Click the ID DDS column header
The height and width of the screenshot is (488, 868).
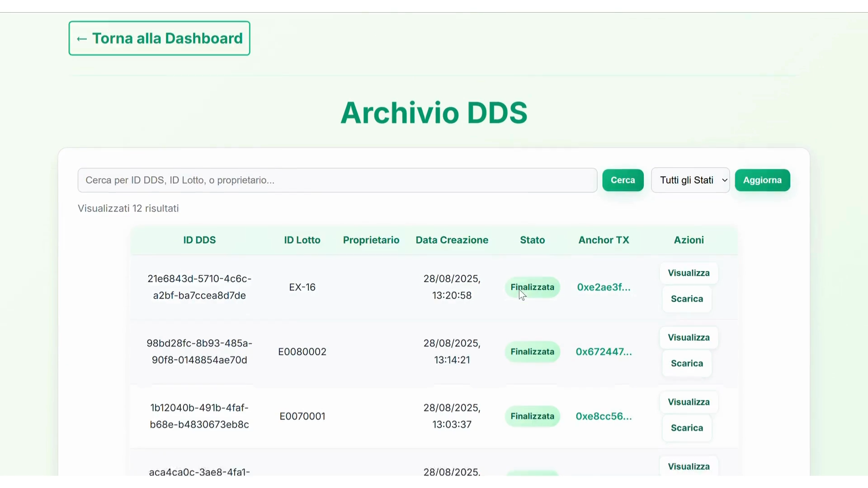[x=199, y=240]
